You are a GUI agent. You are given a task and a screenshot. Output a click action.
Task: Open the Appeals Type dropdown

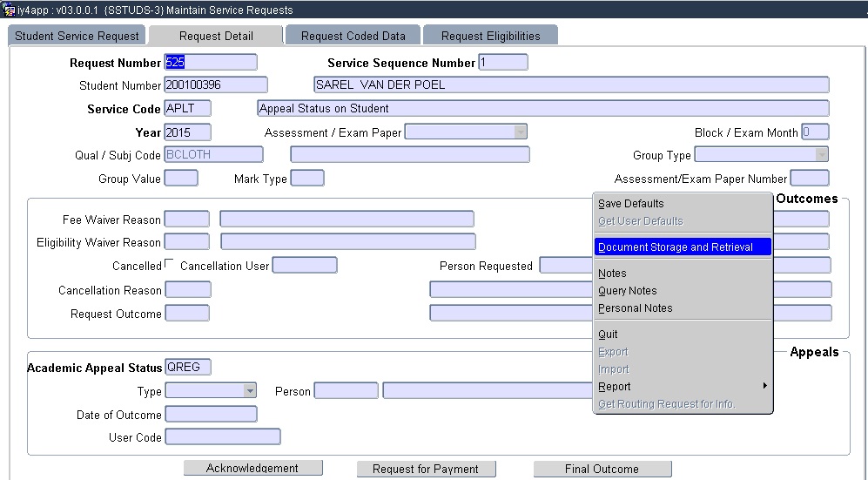(250, 391)
